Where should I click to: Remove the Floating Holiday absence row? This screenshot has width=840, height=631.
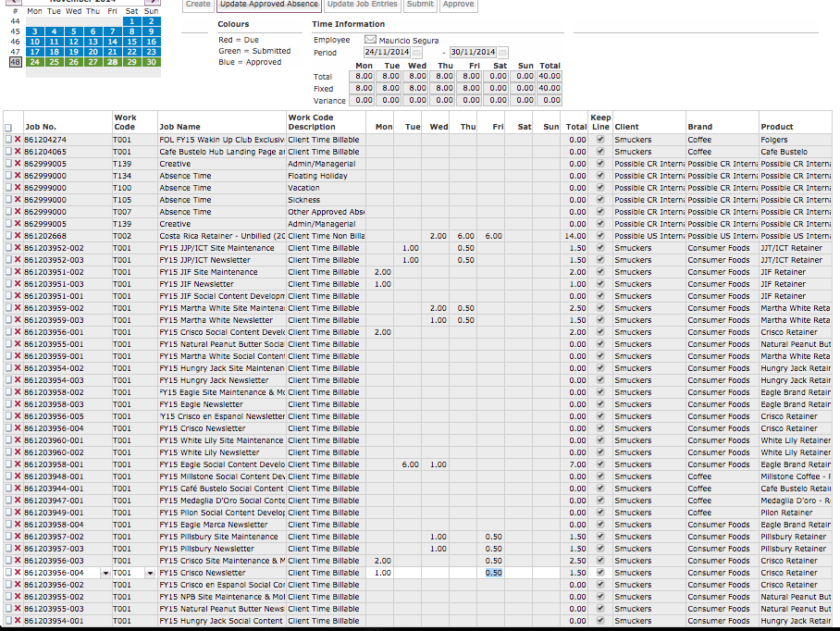tap(17, 176)
